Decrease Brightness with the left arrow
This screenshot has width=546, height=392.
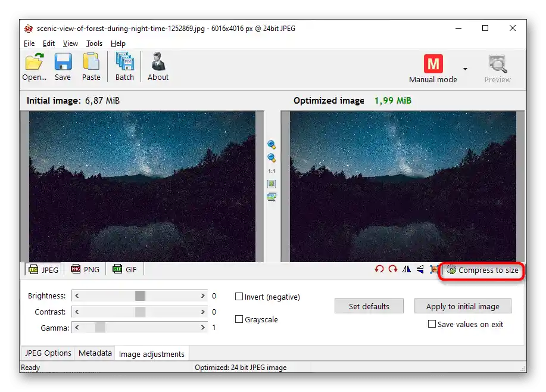click(x=77, y=296)
